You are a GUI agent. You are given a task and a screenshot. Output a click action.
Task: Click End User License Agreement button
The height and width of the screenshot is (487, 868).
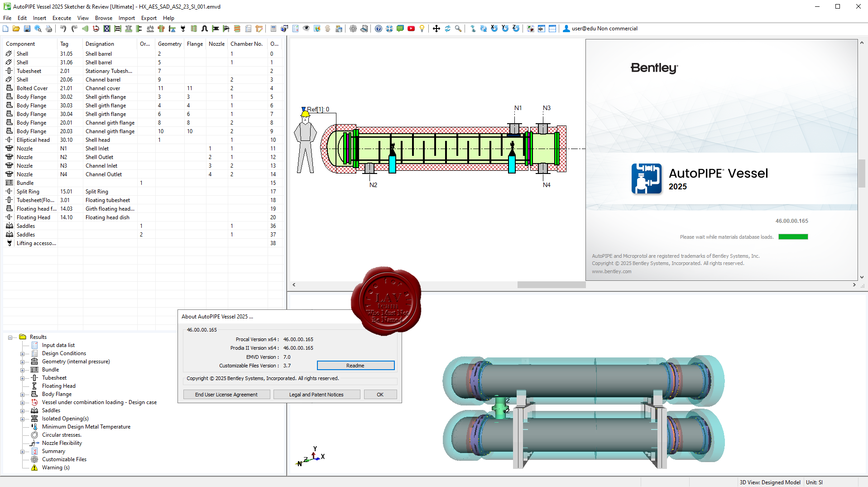pos(226,395)
